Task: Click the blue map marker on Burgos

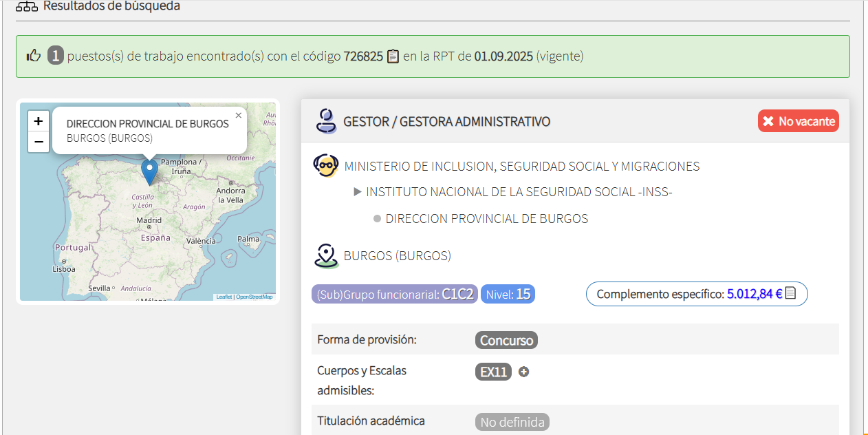Action: tap(149, 171)
